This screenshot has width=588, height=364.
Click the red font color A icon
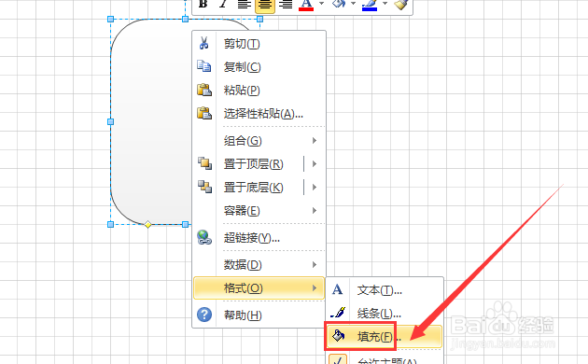coord(306,5)
